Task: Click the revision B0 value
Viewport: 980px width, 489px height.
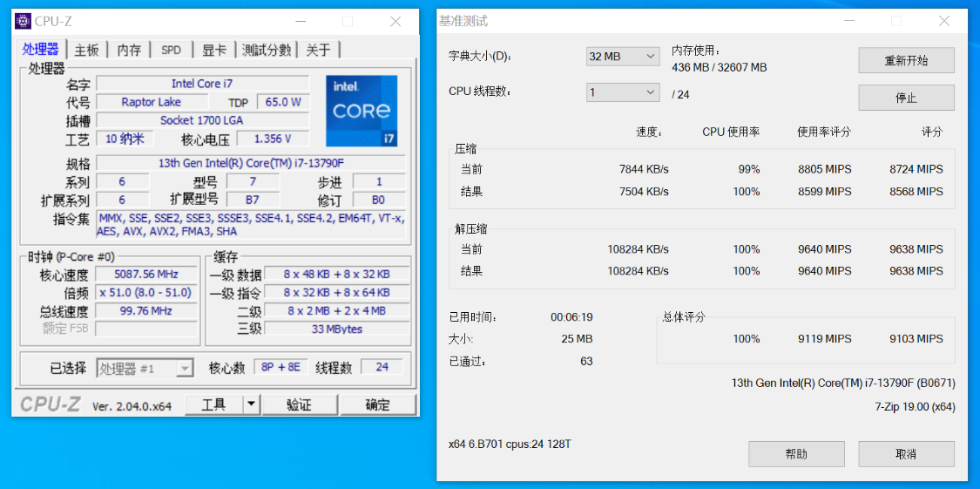Action: pos(380,200)
